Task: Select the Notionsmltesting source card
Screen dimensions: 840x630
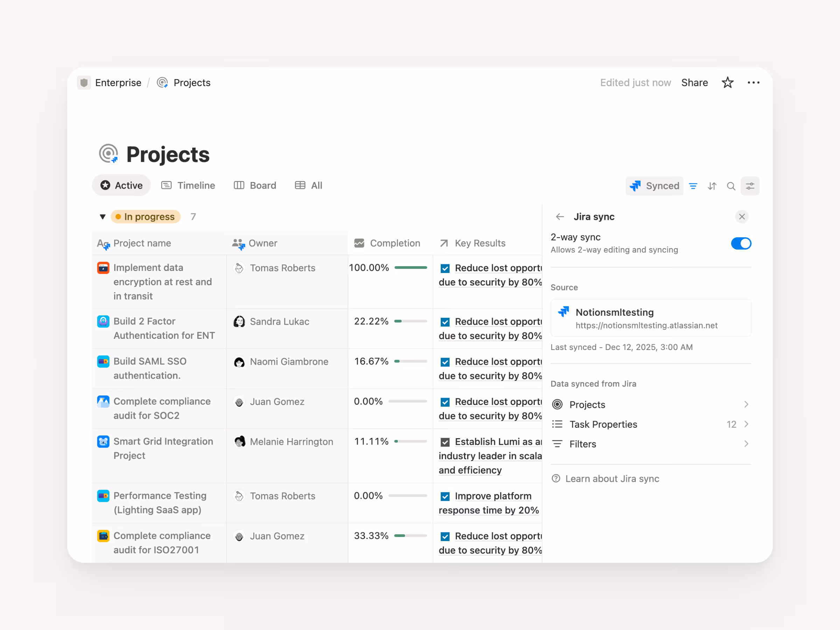Action: click(650, 318)
